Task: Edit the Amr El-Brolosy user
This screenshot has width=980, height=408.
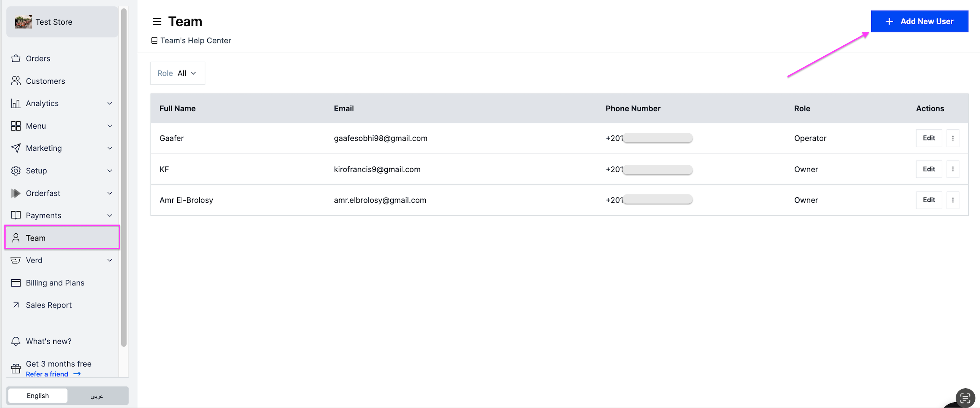Action: click(929, 200)
